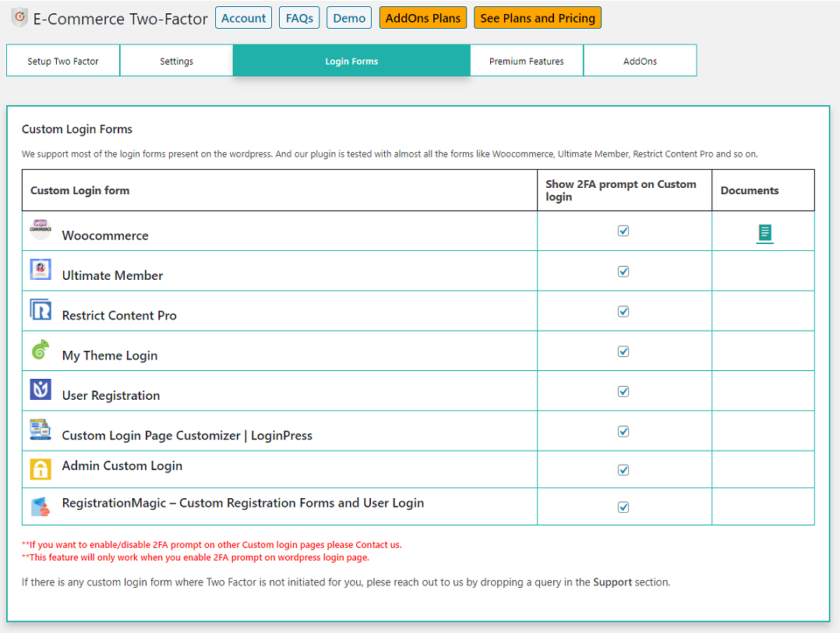Go to Premium Features tab
Viewport: 840px width, 633px height.
(527, 61)
